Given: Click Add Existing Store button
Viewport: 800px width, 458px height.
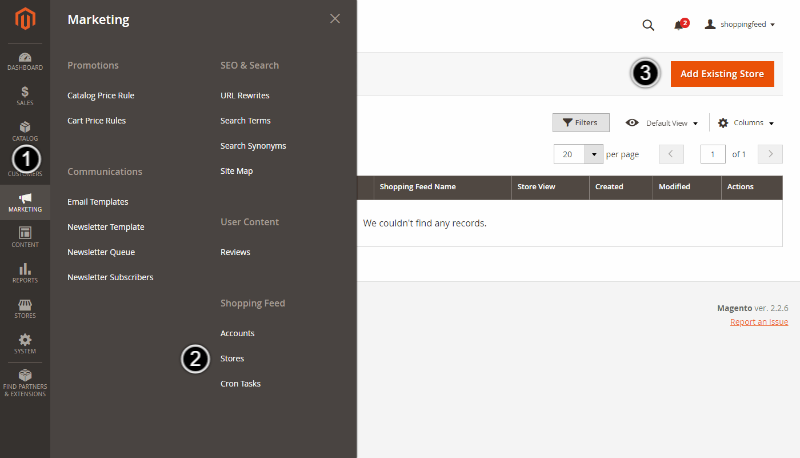Looking at the screenshot, I should point(722,74).
